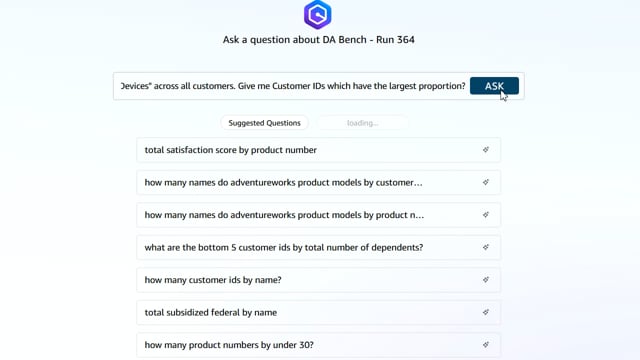Screen dimensions: 640x360
Task: Click the hexagonal Q logo icon
Action: pos(318,15)
